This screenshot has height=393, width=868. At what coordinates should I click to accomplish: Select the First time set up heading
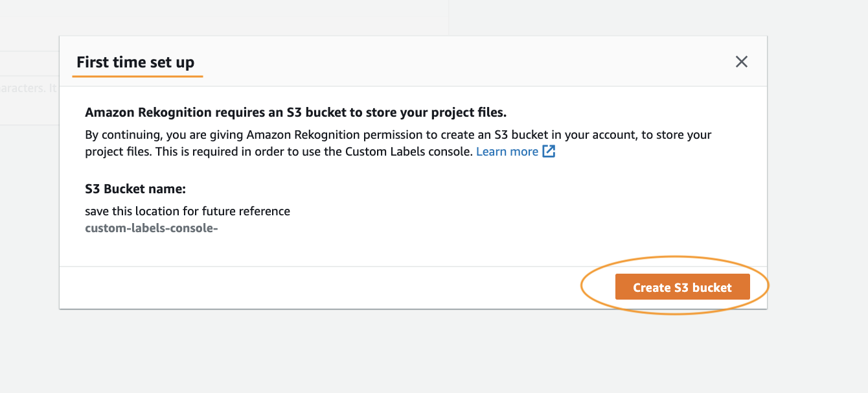tap(135, 62)
